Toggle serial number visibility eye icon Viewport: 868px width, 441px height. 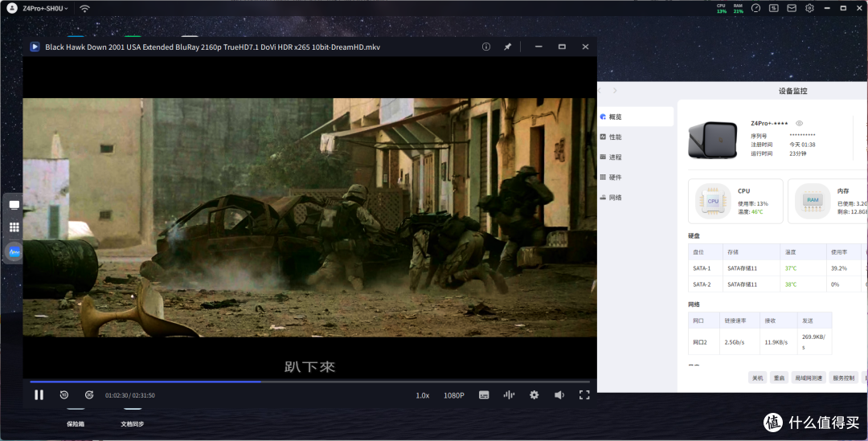[799, 124]
